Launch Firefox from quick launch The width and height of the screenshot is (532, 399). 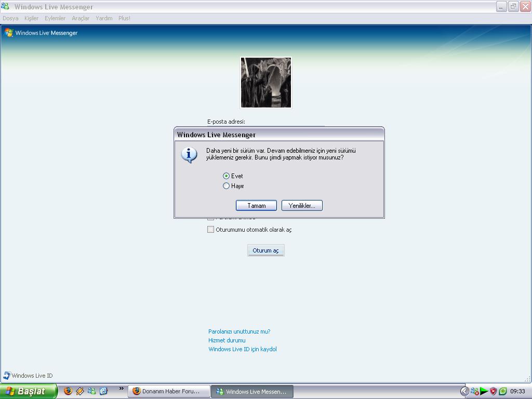[x=68, y=391]
